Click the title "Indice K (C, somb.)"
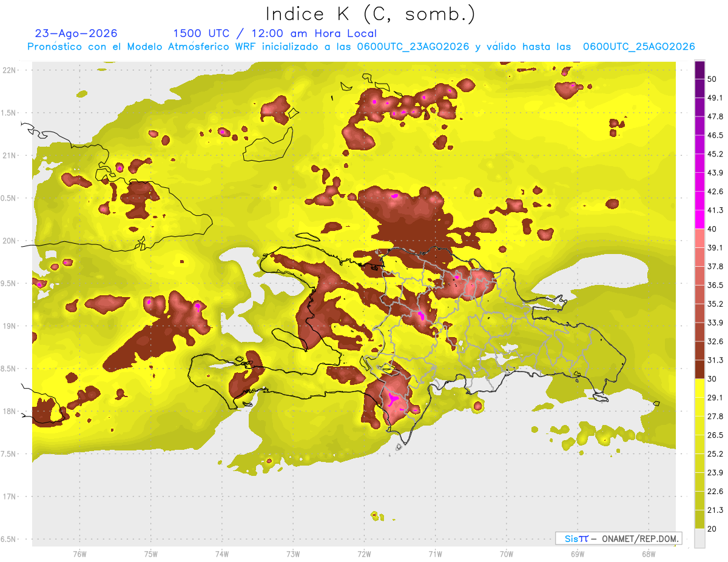728x562 pixels. (x=370, y=15)
